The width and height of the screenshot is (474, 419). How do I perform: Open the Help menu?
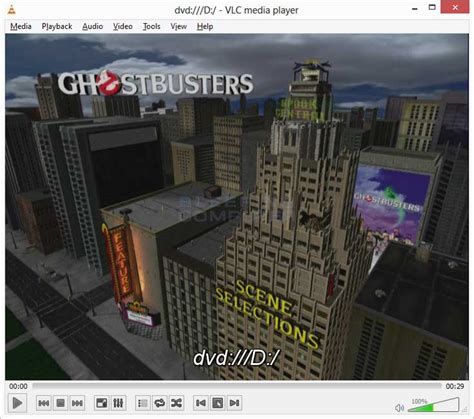(205, 26)
